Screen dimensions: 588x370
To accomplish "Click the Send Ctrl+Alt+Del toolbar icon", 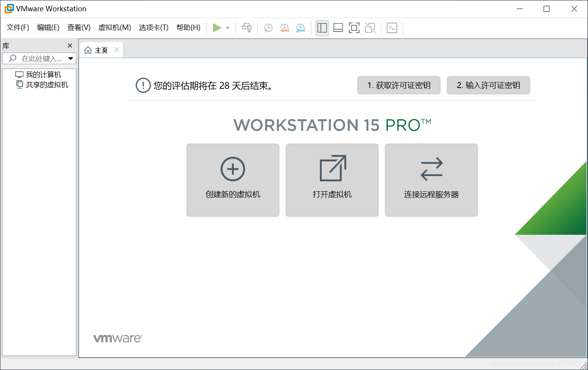I will click(x=247, y=28).
